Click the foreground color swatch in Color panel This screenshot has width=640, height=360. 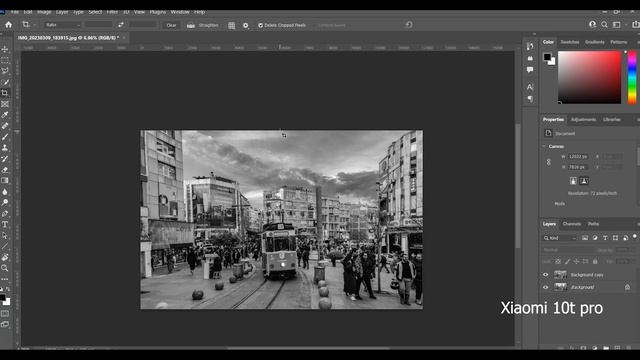tap(547, 57)
